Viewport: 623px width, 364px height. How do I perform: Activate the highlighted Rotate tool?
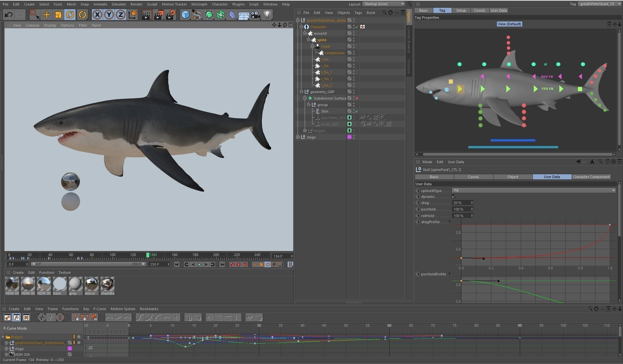click(70, 15)
